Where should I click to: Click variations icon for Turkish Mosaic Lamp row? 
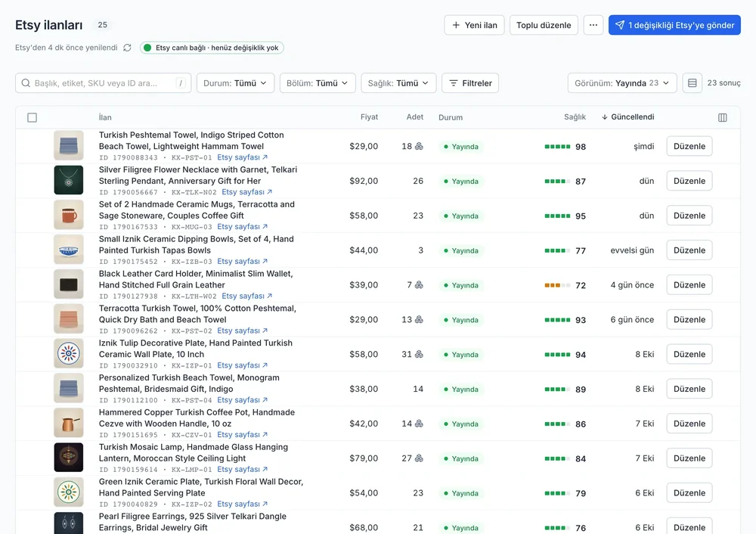click(x=419, y=459)
